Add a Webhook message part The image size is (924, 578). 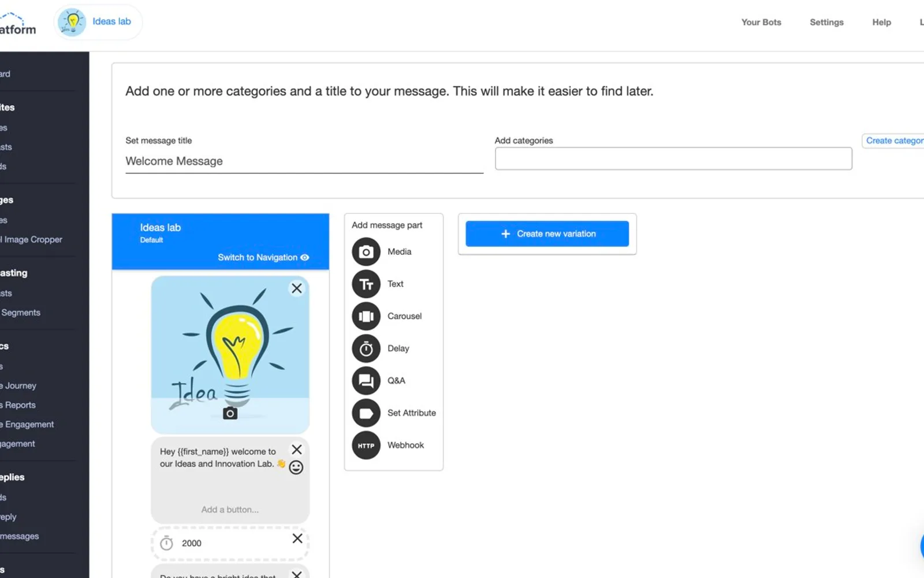[x=366, y=446]
